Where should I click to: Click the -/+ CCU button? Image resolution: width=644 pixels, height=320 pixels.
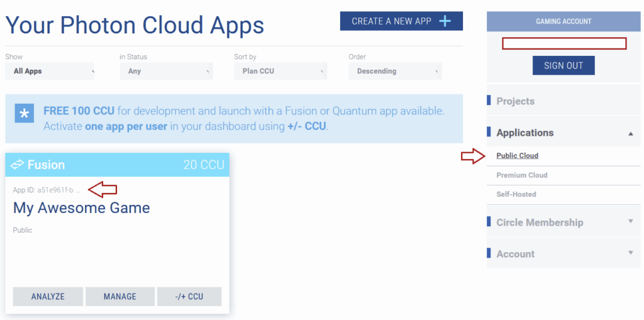tap(189, 297)
